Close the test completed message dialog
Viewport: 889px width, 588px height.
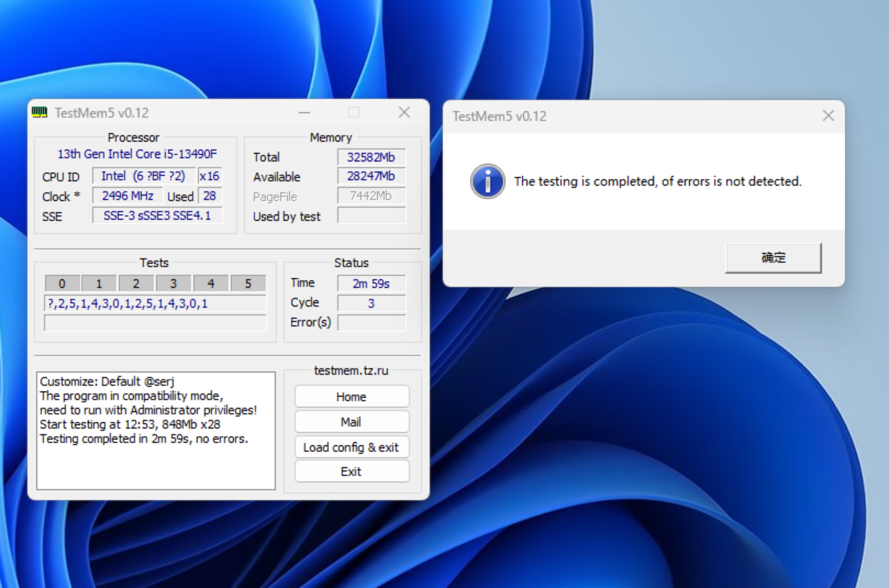[x=828, y=116]
